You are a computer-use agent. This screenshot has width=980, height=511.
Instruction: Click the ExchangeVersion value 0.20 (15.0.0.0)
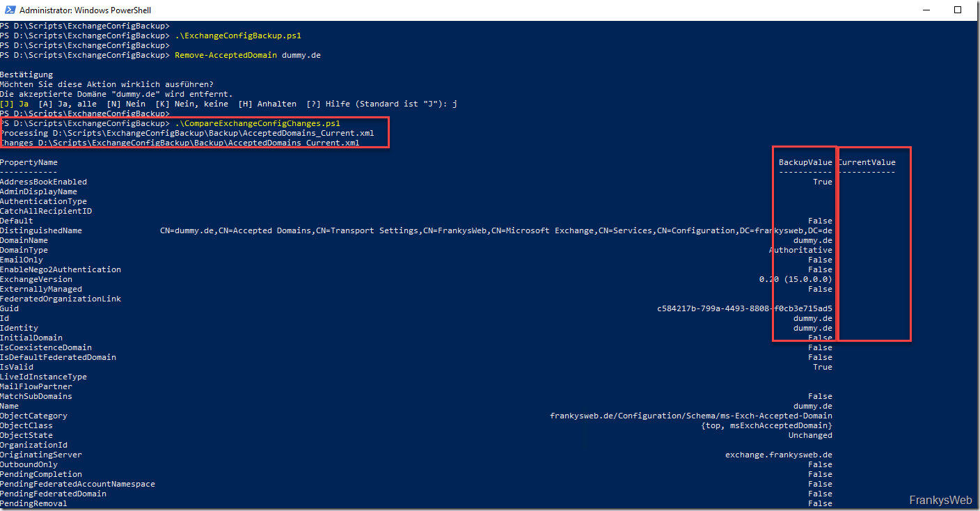tap(796, 279)
